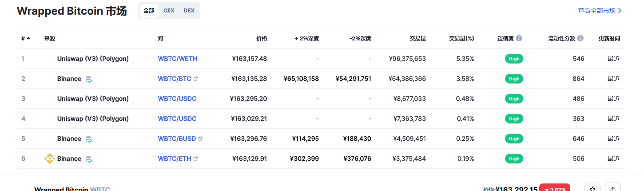Click the price ¥163,129.91

[x=250, y=159]
